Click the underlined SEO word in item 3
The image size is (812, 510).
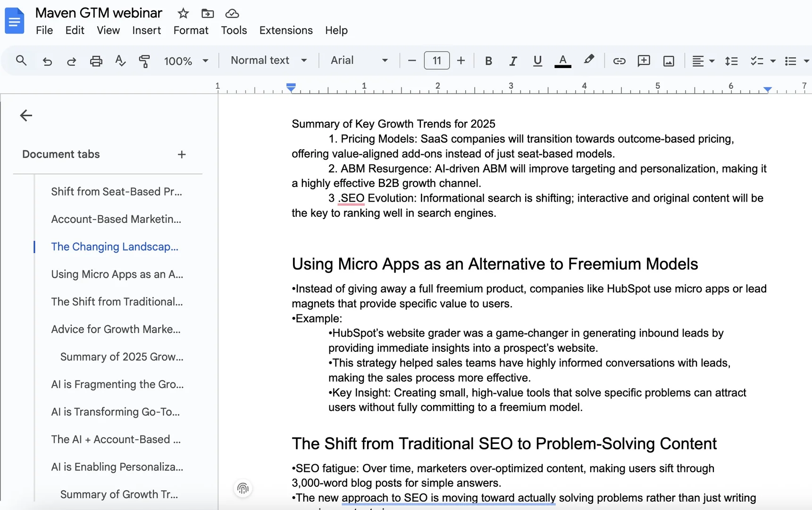(x=352, y=198)
